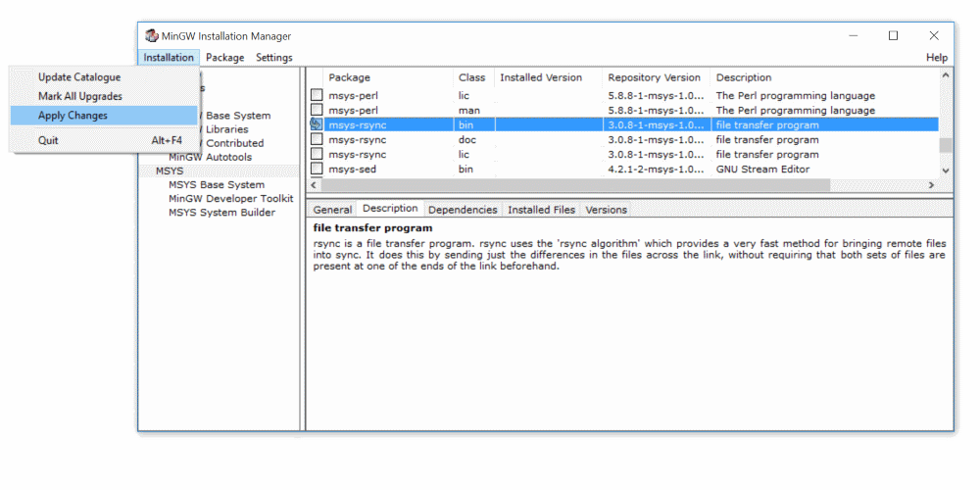Close the MinGW Installation Manager window
The image size is (980, 490).
click(934, 35)
